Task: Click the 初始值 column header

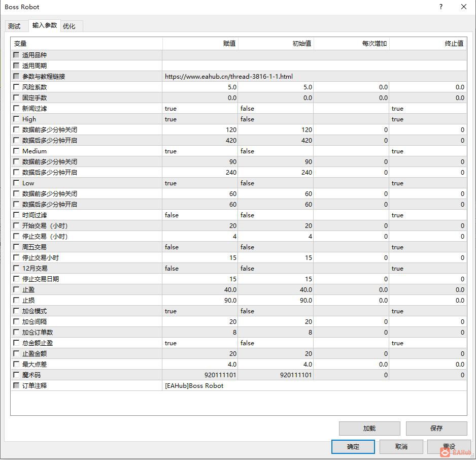Action: [x=276, y=44]
